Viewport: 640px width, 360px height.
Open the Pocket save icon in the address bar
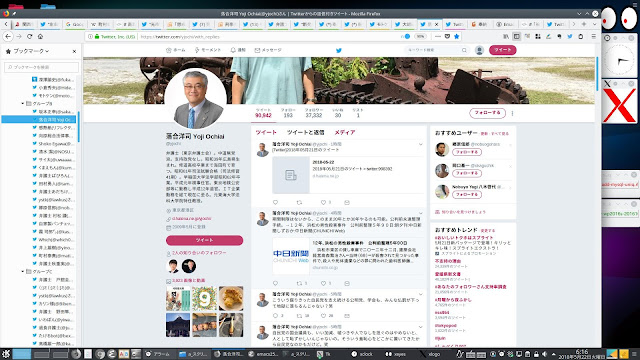447,36
